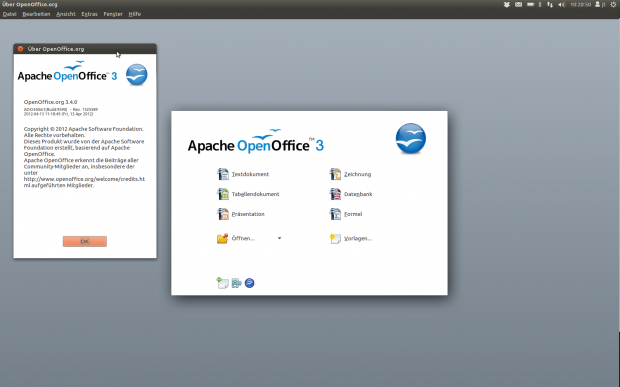Click the Copyright © 2012 Apache Software Foundation line
Image resolution: width=620 pixels, height=387 pixels.
tap(83, 129)
